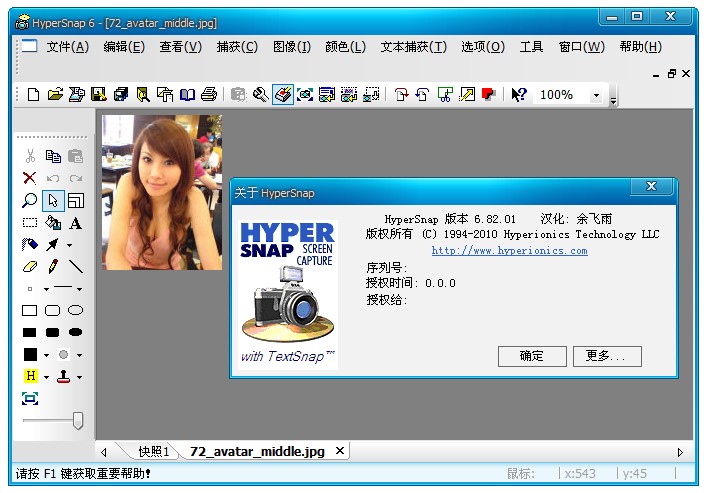The width and height of the screenshot is (704, 493).
Task: Select the Text tool (letter A)
Action: point(75,223)
